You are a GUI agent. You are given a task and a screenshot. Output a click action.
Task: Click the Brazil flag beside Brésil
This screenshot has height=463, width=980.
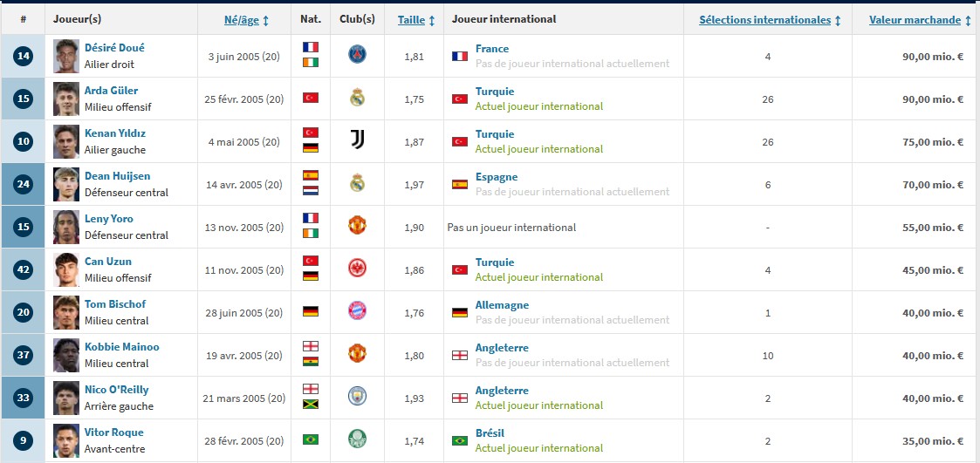pos(459,440)
